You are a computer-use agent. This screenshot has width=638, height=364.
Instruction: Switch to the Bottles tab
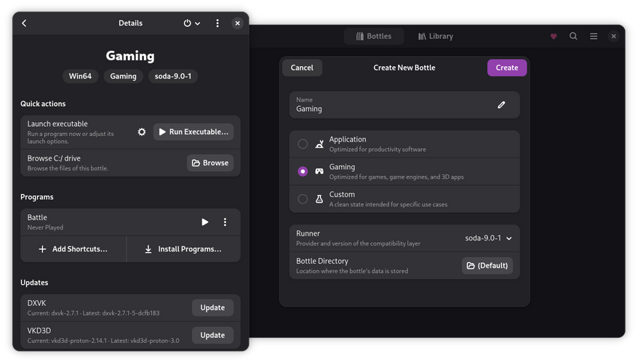[374, 36]
